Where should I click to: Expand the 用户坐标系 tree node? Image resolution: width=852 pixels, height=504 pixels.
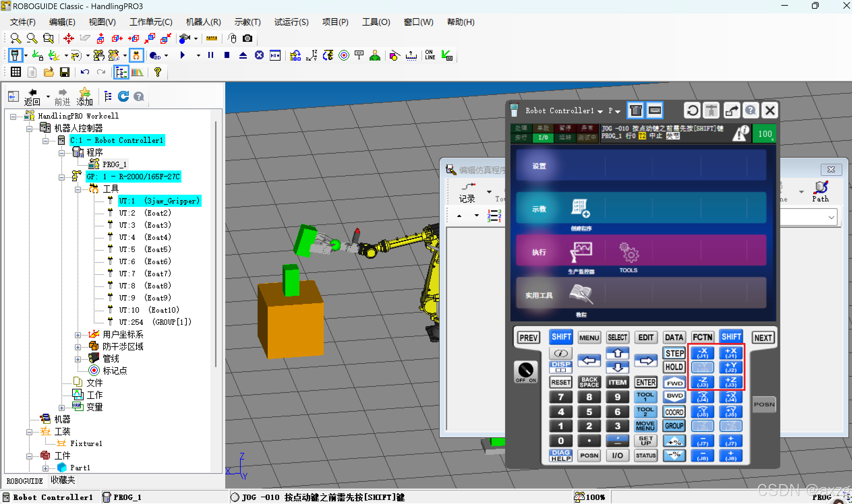click(78, 335)
